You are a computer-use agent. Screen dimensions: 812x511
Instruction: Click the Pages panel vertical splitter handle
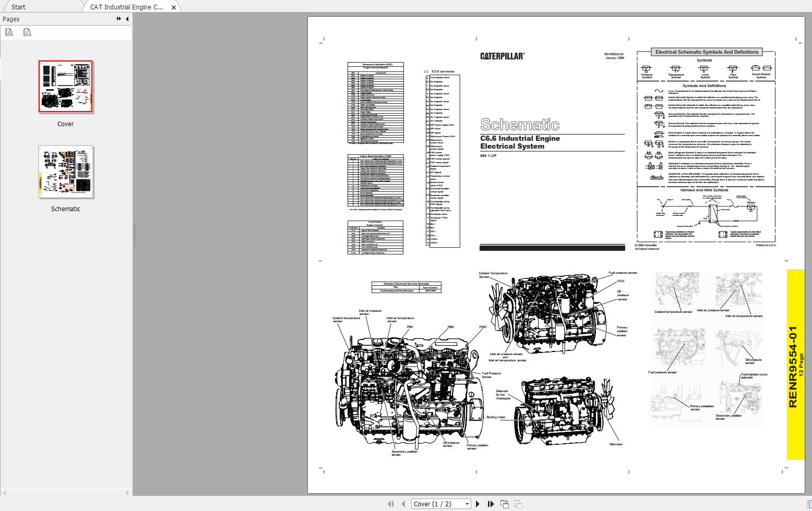coord(135,235)
